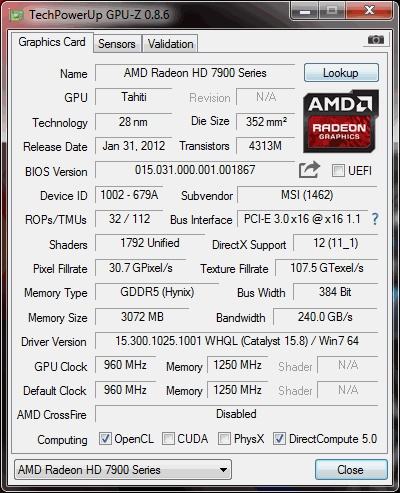Image resolution: width=400 pixels, height=493 pixels.
Task: Click the BIOS export share arrow icon
Action: pos(309,170)
